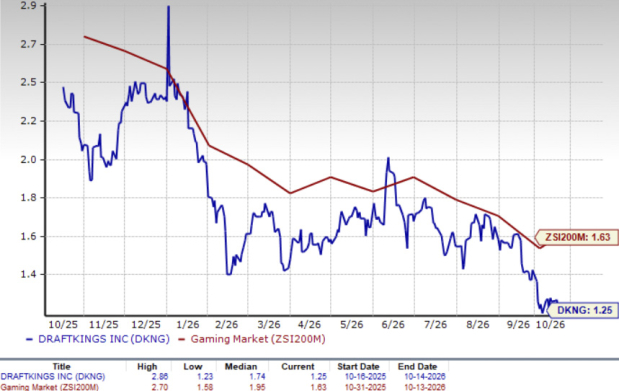Click the ZSI200M: 1.63 value callout
The width and height of the screenshot is (619, 391).
pyautogui.click(x=576, y=237)
